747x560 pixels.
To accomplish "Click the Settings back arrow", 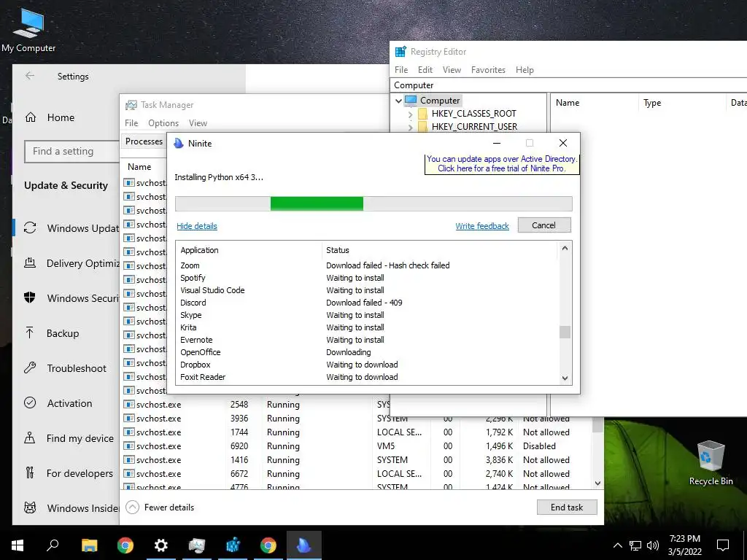I will pos(30,76).
